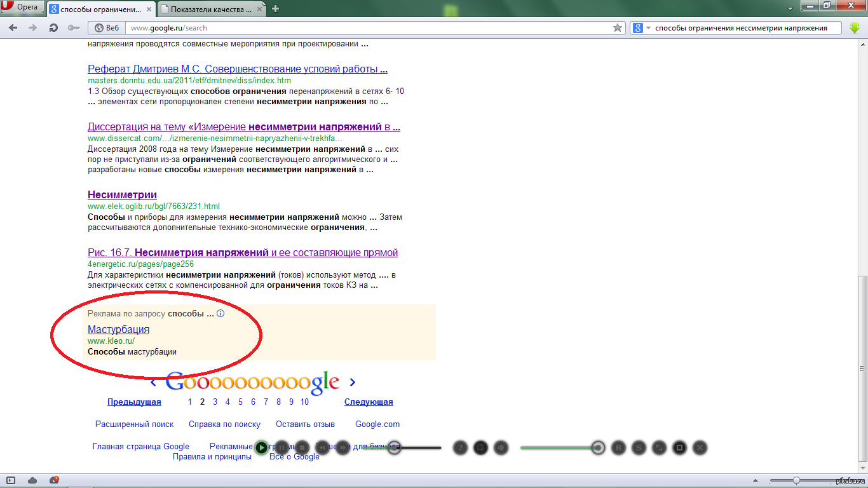Open the closed tabs dropdown arrow
Screen dimensions: 868x488
789,9
